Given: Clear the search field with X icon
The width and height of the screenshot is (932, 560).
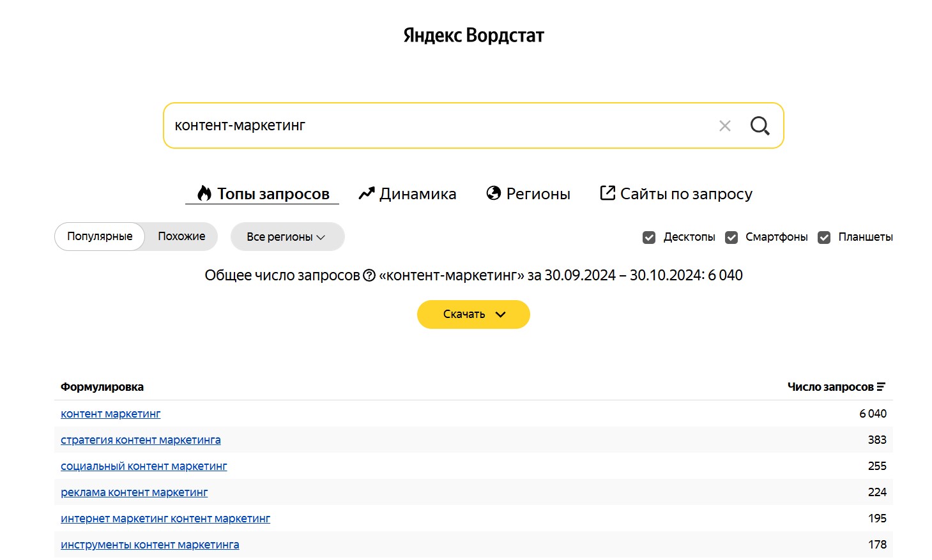Looking at the screenshot, I should click(724, 126).
